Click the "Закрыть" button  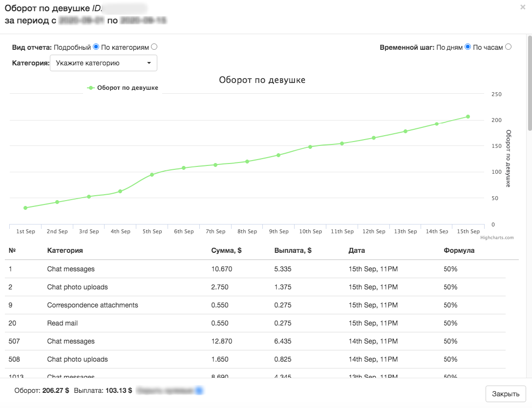click(506, 394)
